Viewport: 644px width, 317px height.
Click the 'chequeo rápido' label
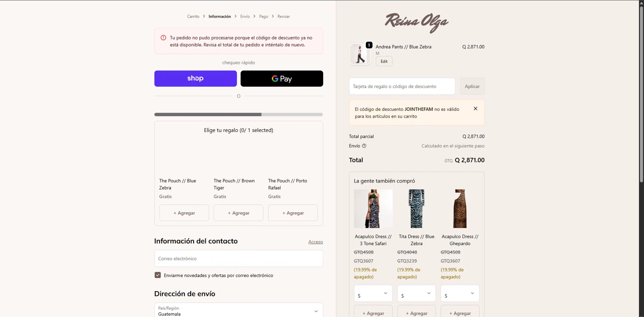239,63
